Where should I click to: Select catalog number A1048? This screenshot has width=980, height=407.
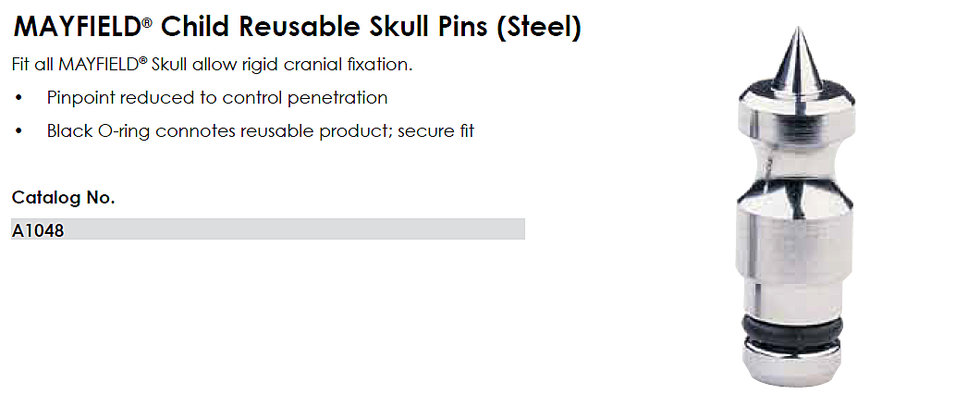tap(38, 230)
